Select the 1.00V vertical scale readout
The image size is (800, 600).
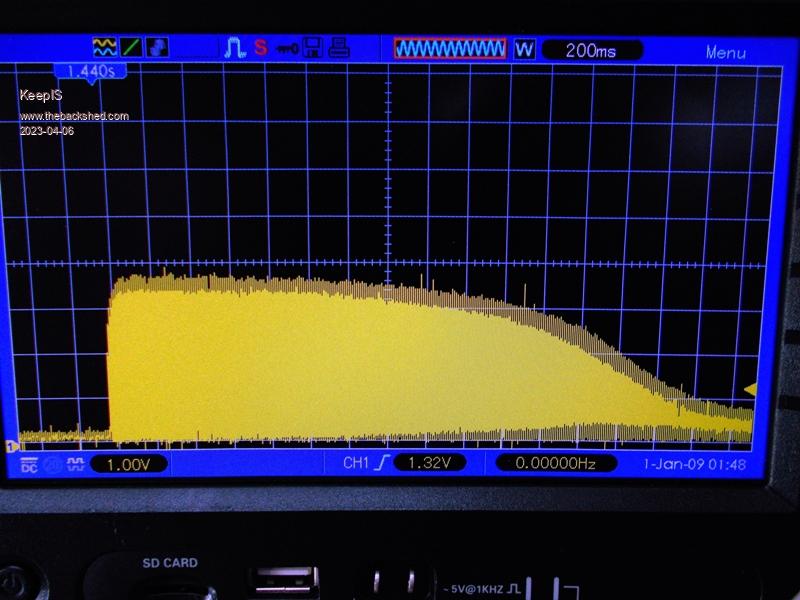pos(129,464)
